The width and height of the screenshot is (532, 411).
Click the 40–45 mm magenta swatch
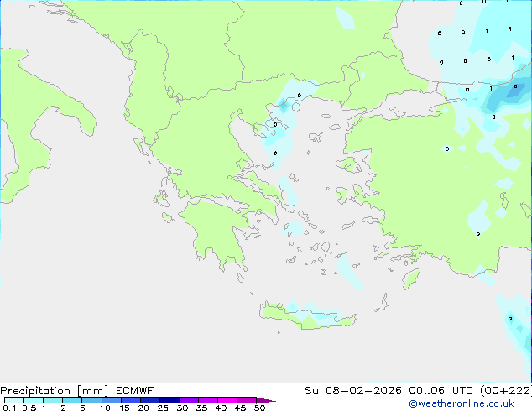(x=227, y=400)
